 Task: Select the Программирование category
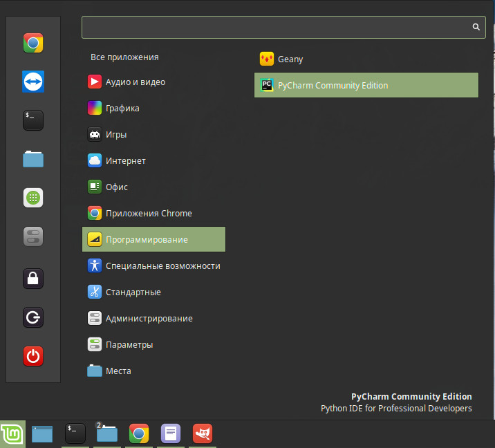point(153,239)
